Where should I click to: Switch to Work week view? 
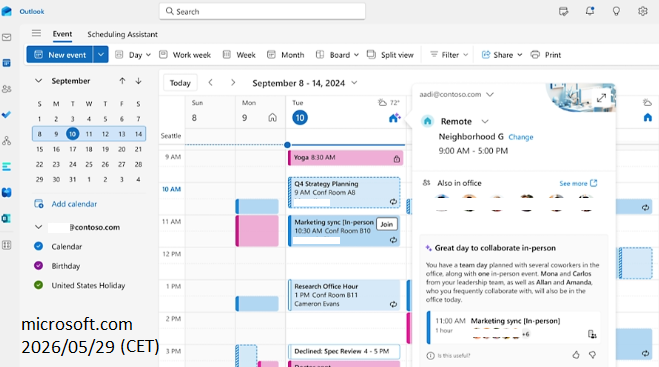pos(185,55)
